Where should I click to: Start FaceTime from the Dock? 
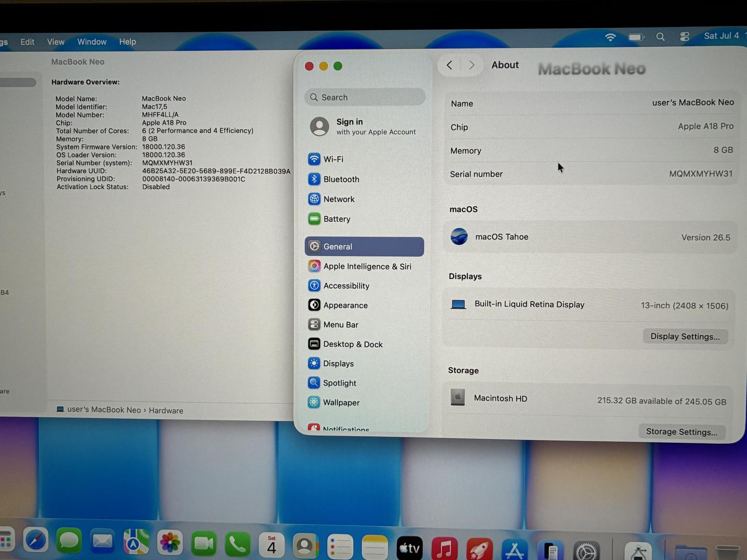pos(203,544)
